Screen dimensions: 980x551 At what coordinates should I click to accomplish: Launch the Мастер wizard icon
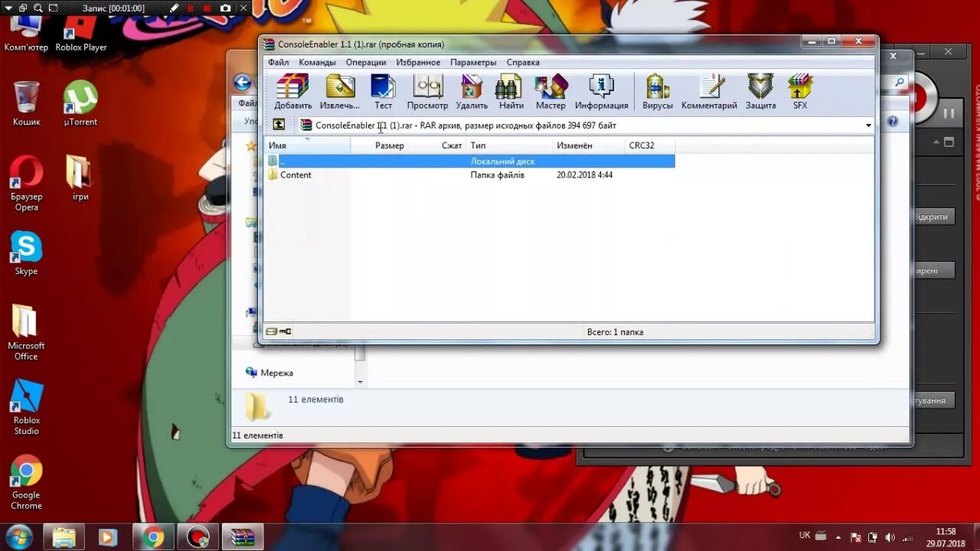[550, 92]
